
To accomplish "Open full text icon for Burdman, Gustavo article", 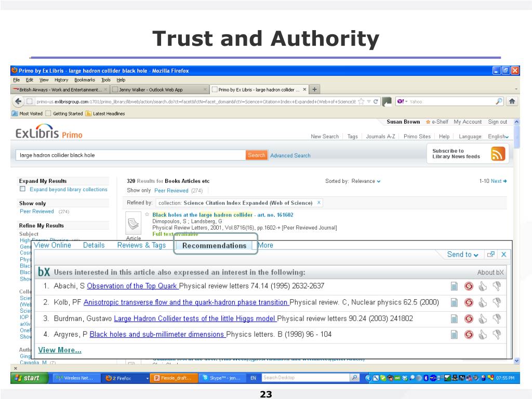I will click(454, 318).
